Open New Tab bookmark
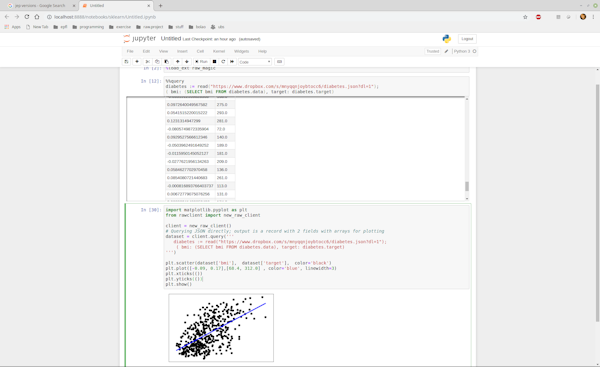Viewport: 600px width, 367px height. coord(37,27)
